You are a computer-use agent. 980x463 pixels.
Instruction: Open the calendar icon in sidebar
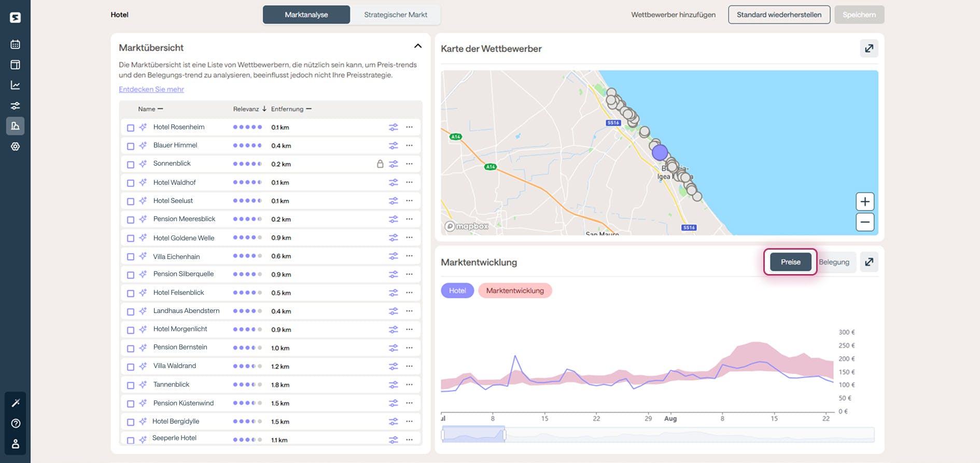tap(15, 44)
